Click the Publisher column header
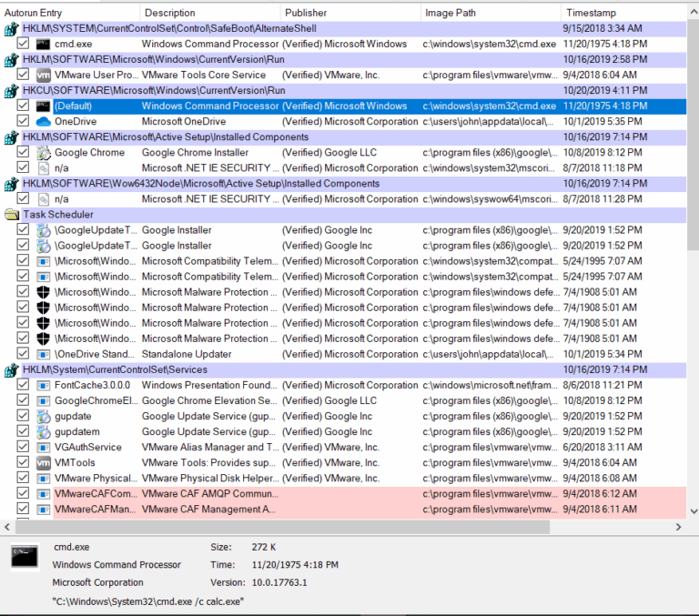The width and height of the screenshot is (699, 616). 348,13
